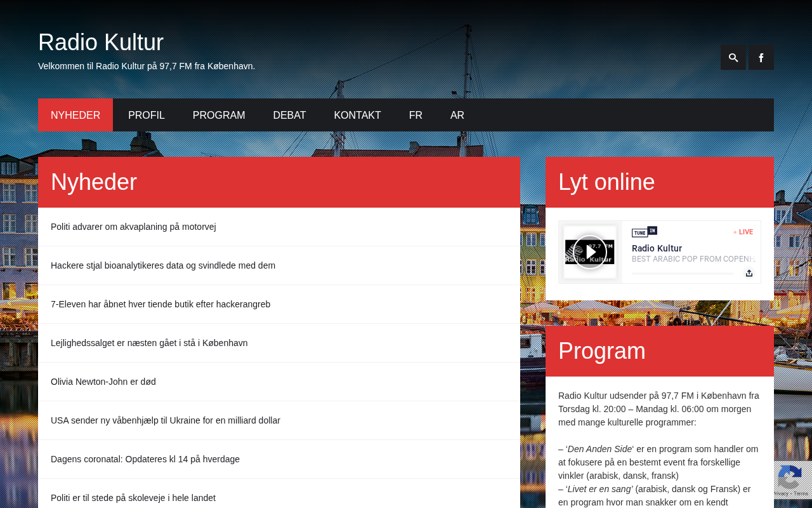Open the Facebook page icon
The image size is (812, 508).
click(x=761, y=57)
